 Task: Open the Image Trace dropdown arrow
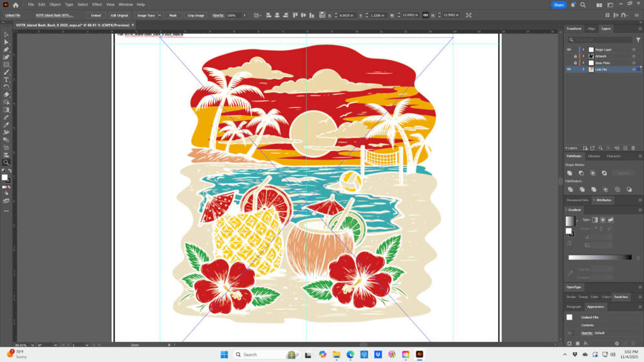click(159, 15)
